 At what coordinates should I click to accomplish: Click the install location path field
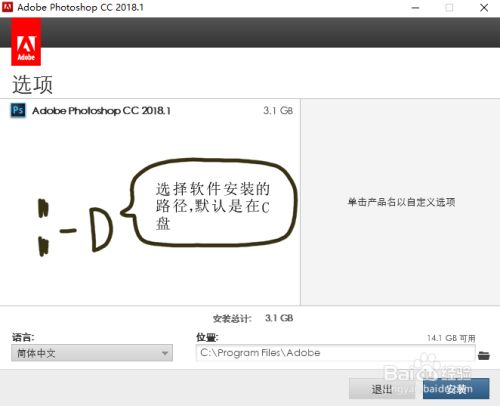pos(335,353)
